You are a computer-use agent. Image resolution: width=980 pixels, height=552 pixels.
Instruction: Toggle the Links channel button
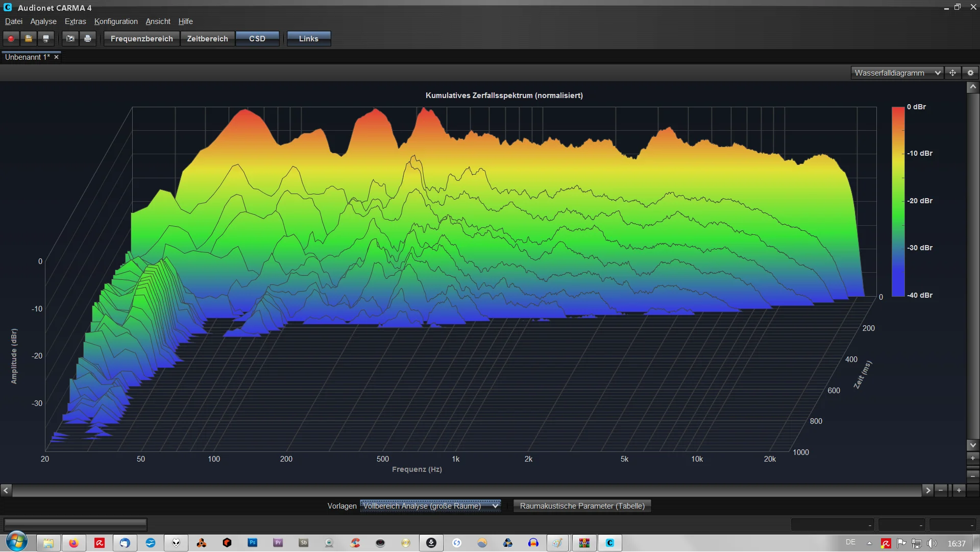309,39
